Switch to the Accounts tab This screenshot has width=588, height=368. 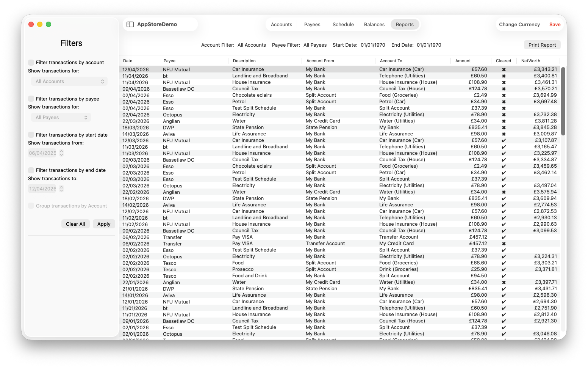(281, 24)
